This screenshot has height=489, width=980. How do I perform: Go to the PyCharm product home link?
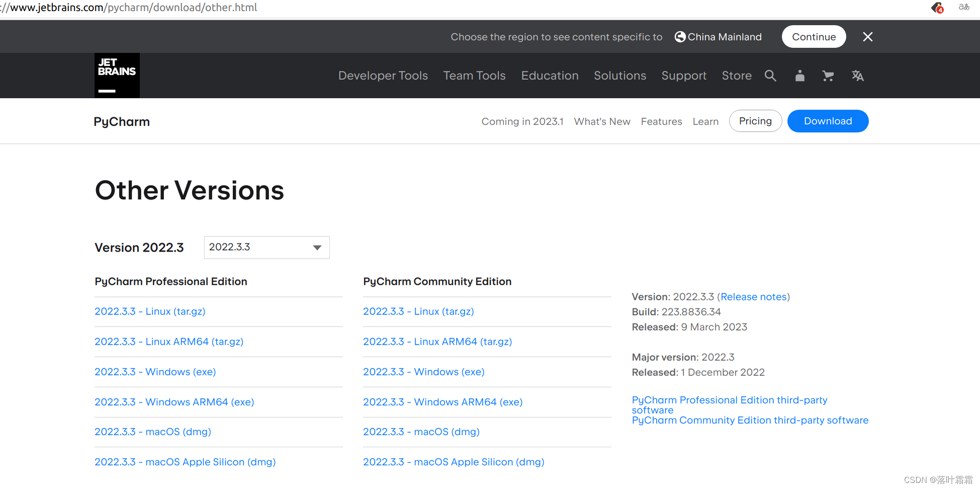pos(122,122)
